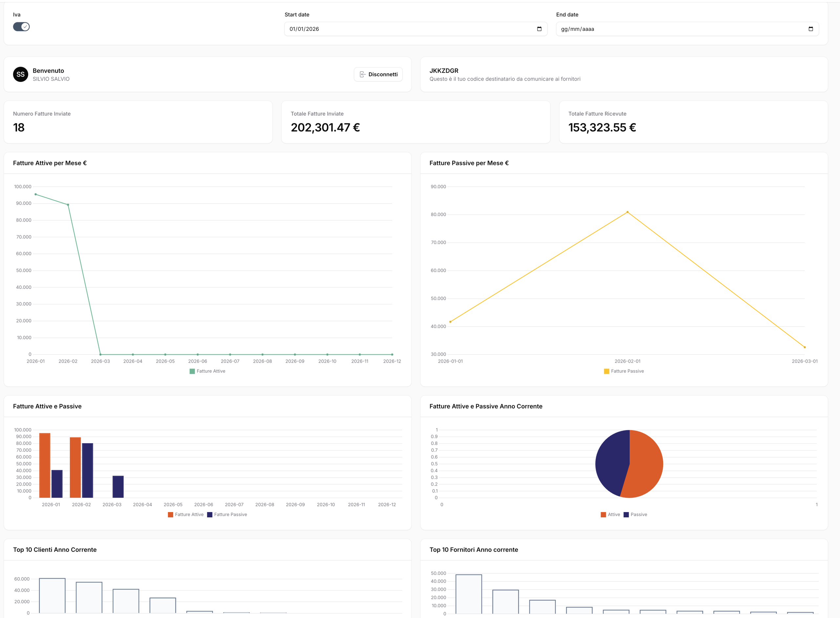Open End date calendar picker icon
The width and height of the screenshot is (840, 618).
click(x=810, y=29)
